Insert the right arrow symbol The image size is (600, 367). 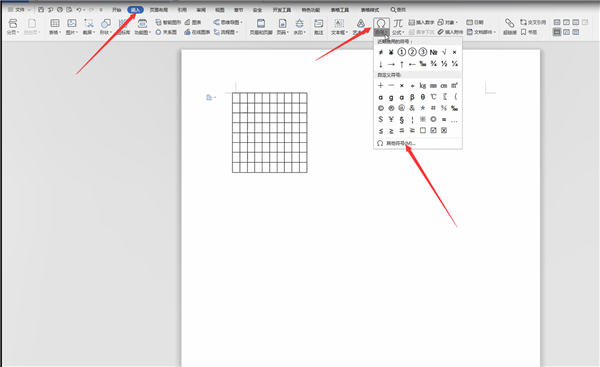[391, 64]
